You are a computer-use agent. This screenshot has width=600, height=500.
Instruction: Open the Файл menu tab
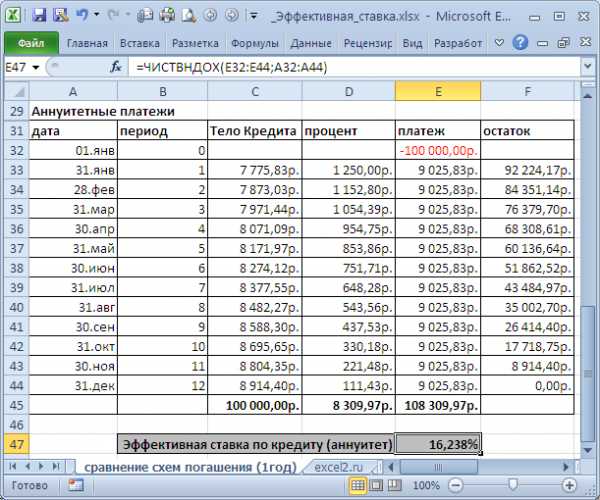[30, 44]
